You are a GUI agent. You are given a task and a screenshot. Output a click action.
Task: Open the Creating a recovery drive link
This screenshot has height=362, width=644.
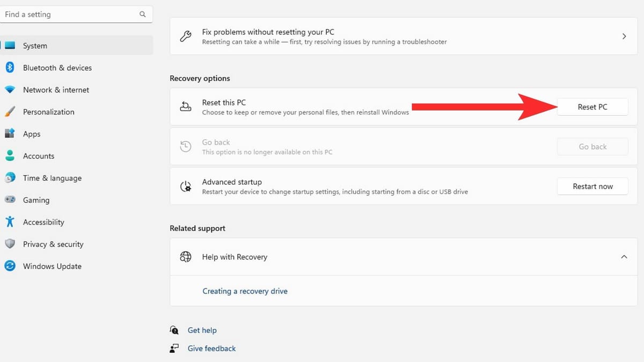pos(245,291)
